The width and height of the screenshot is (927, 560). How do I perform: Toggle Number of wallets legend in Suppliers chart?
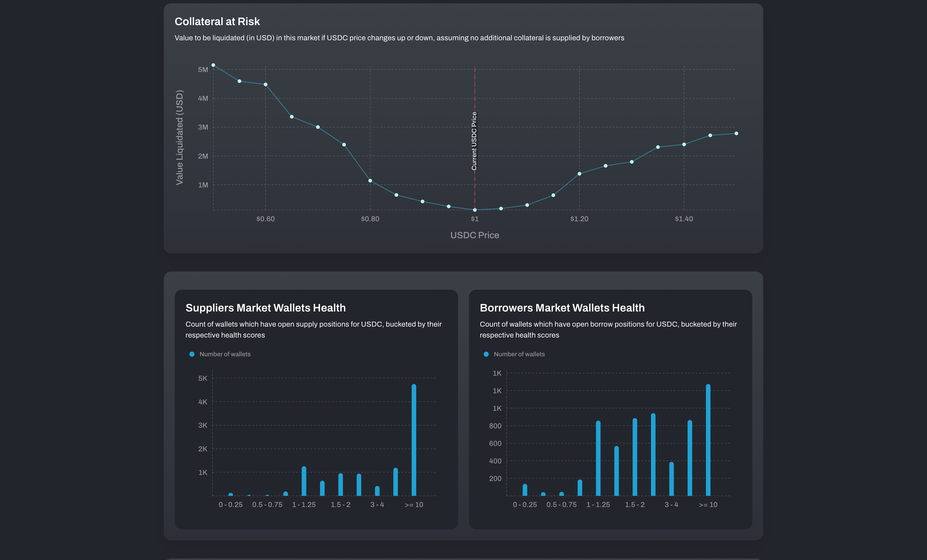click(x=225, y=354)
